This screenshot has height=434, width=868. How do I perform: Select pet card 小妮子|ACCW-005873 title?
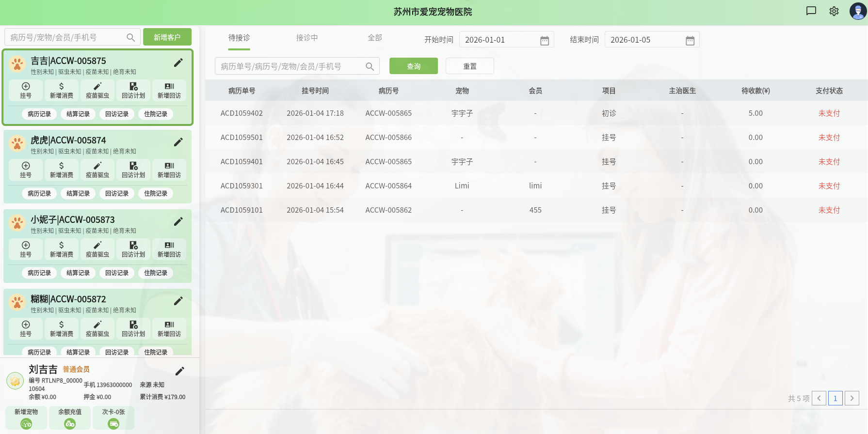pyautogui.click(x=73, y=220)
